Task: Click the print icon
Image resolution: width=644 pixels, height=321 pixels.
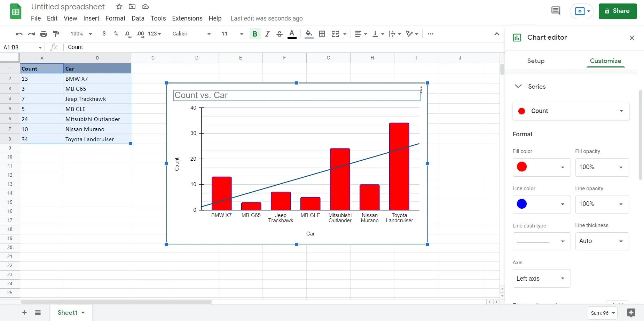Action: coord(44,34)
